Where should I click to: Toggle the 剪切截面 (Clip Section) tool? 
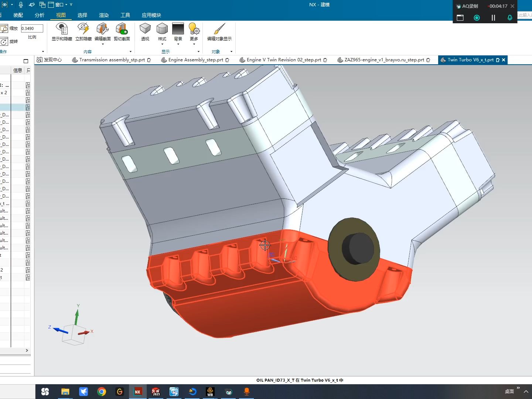pyautogui.click(x=122, y=33)
